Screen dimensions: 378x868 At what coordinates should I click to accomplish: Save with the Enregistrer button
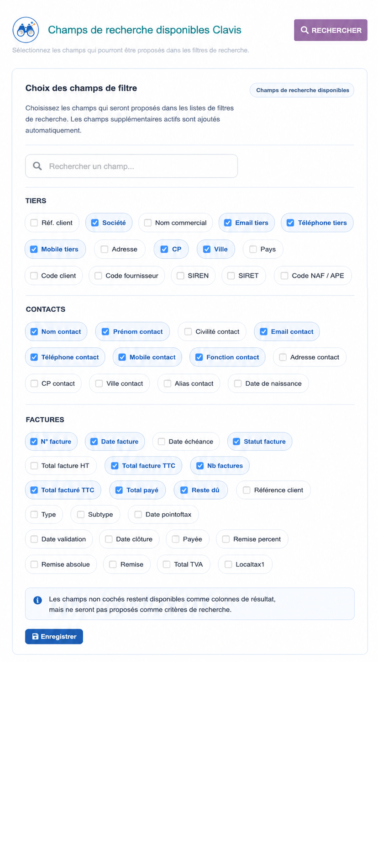[54, 636]
